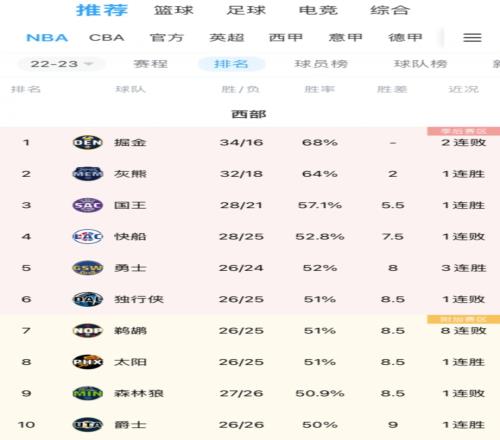Viewport: 500px width, 440px height.
Task: Select the 英超 league tab
Action: (227, 37)
